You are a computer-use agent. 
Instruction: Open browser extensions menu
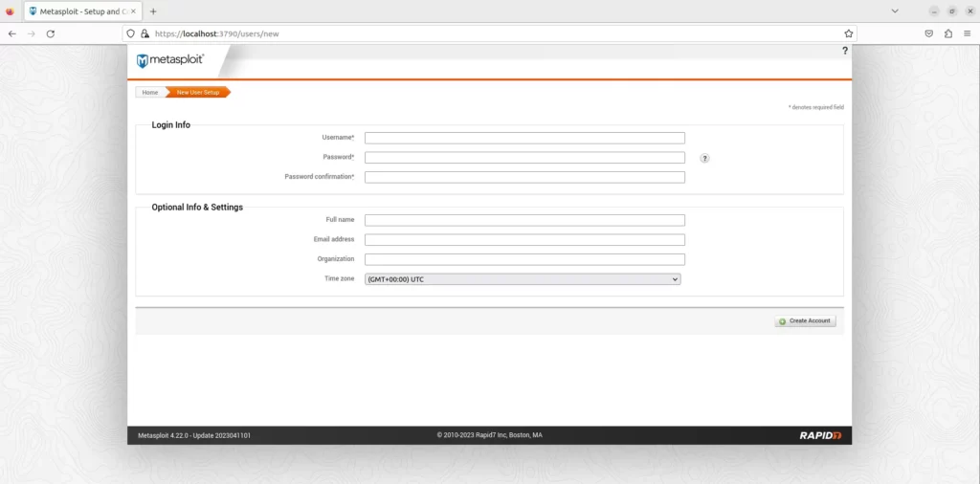pos(948,33)
